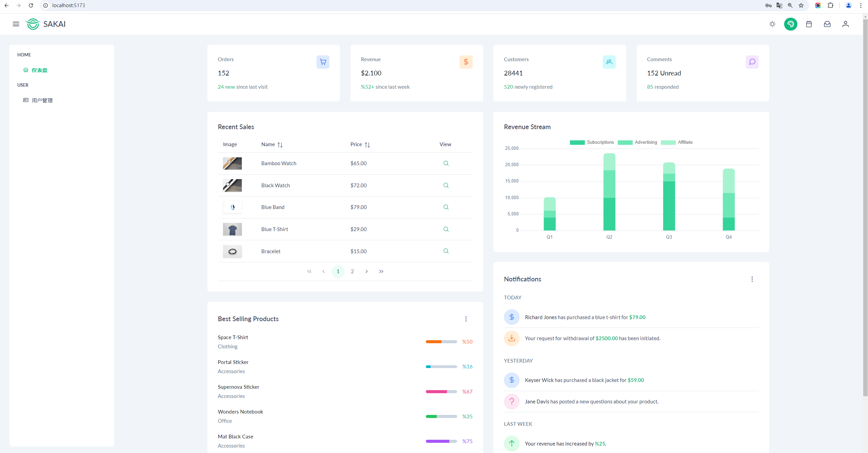Toggle dark mode sun icon

(x=772, y=24)
